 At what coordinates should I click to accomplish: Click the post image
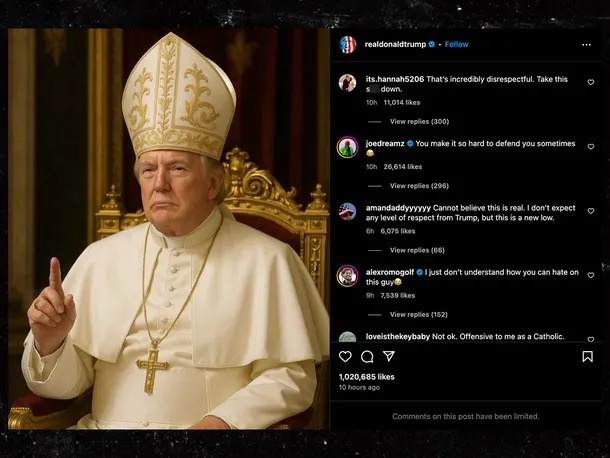click(x=168, y=228)
